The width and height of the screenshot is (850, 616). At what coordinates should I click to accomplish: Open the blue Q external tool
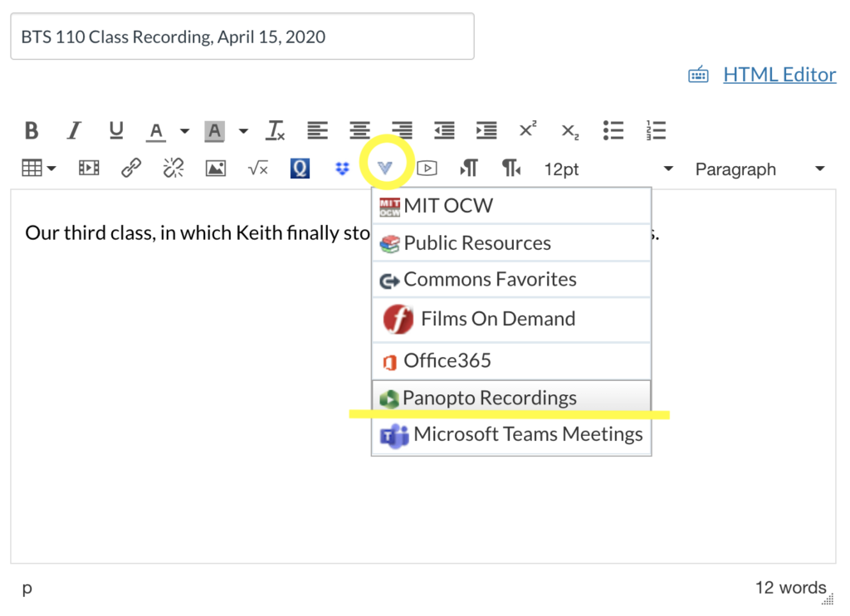[300, 168]
